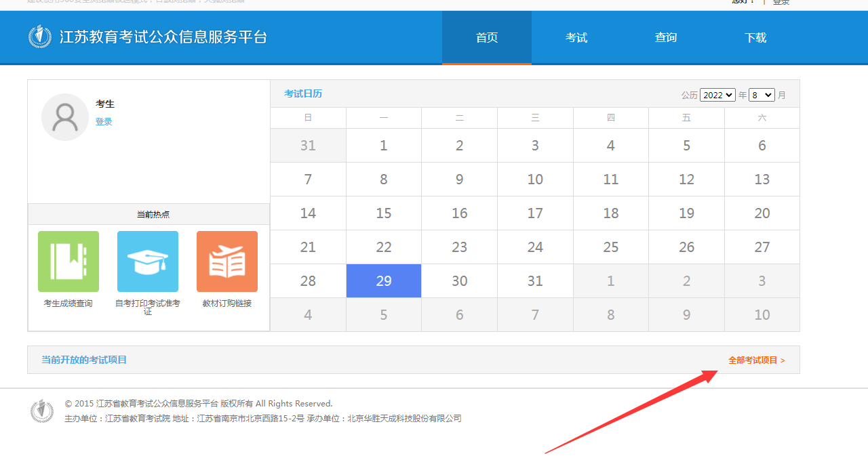The width and height of the screenshot is (868, 460).
Task: Click the top-right 登录 link
Action: (x=781, y=3)
